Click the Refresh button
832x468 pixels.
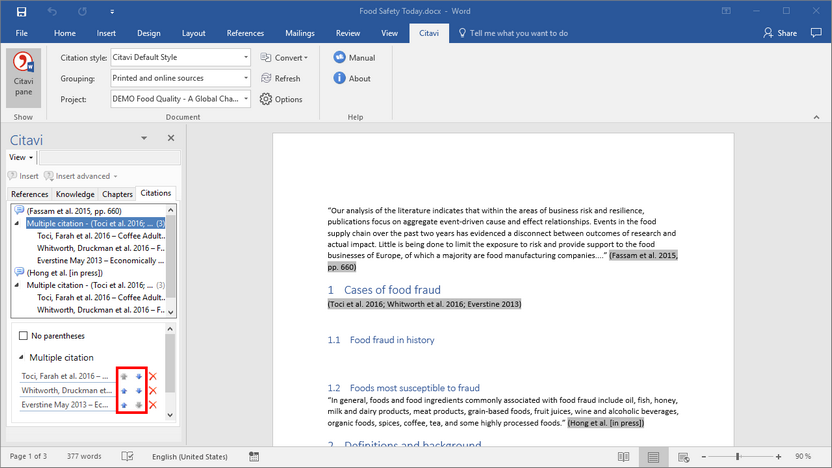(x=281, y=78)
